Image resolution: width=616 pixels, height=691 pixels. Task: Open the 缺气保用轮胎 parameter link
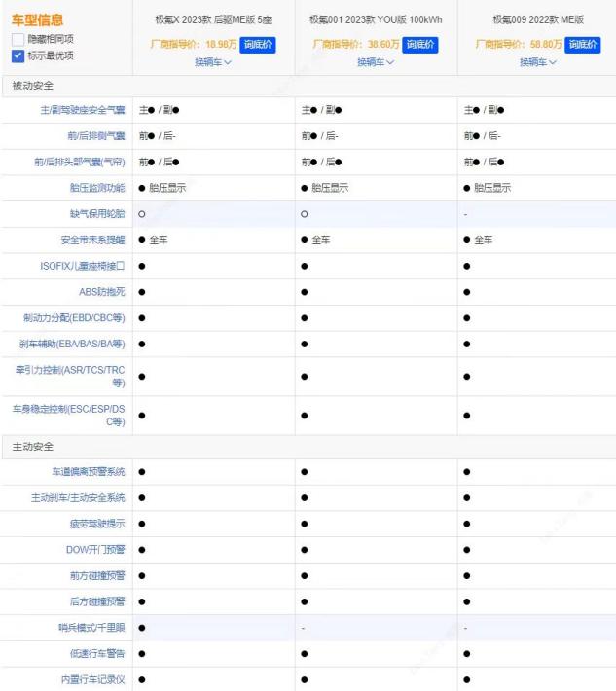(97, 214)
